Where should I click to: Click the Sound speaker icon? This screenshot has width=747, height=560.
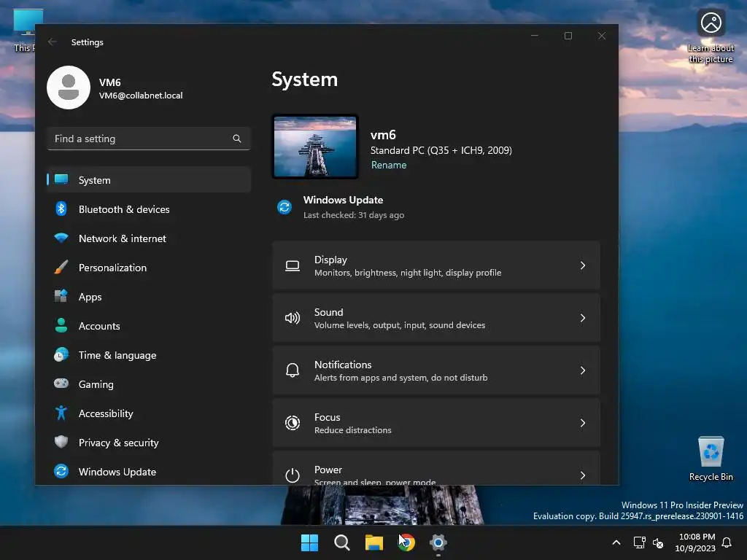pos(293,318)
